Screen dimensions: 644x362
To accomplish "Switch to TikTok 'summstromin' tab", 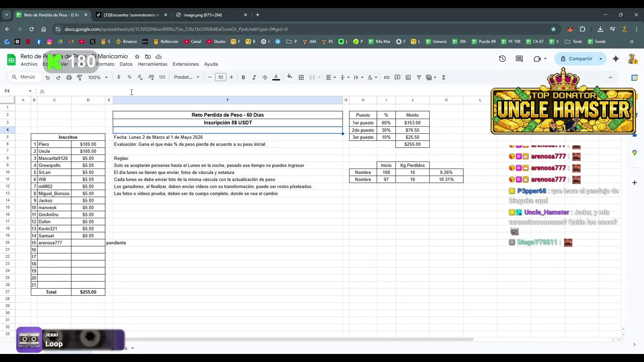I will 131,15.
